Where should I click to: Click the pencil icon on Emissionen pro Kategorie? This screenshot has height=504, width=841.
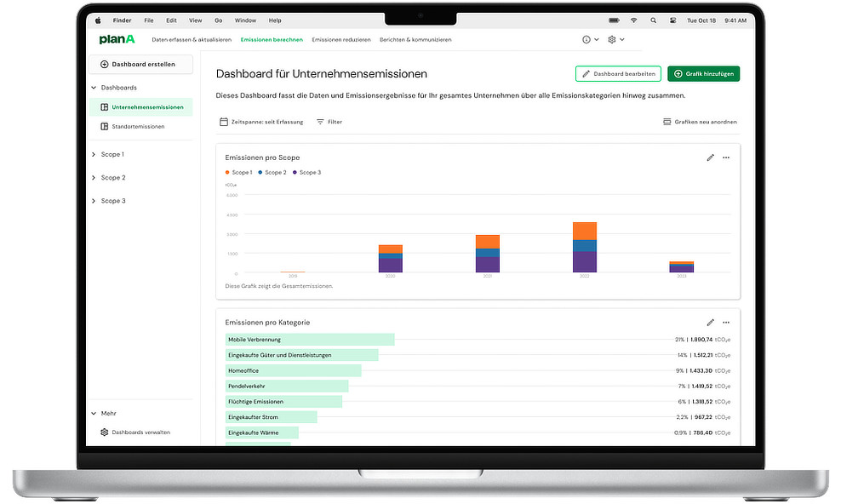point(711,323)
